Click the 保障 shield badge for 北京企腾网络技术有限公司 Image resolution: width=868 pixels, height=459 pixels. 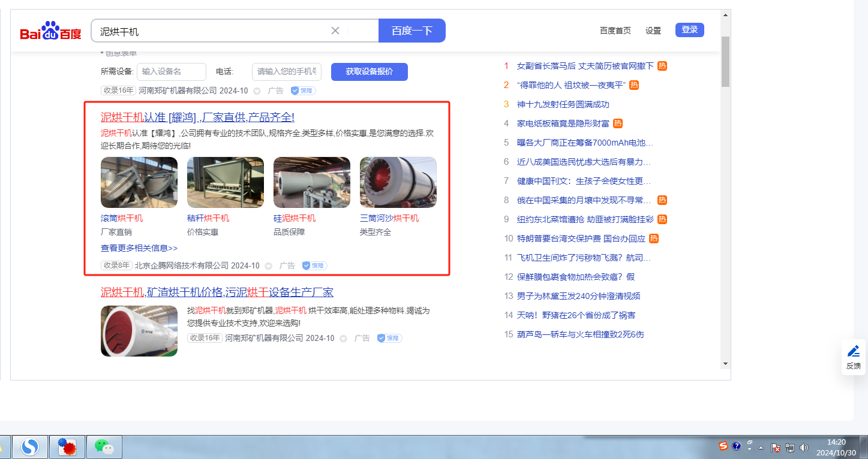pyautogui.click(x=314, y=265)
